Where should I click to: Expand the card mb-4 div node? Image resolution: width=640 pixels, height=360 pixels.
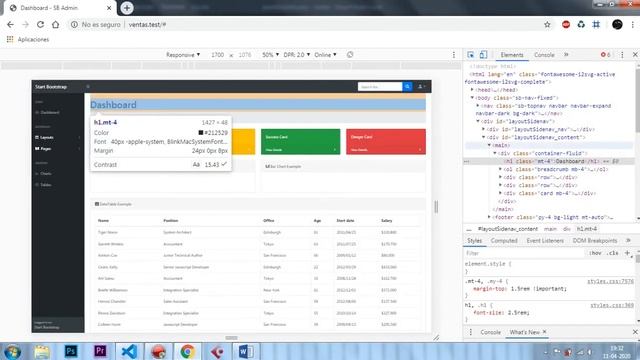(x=500, y=193)
